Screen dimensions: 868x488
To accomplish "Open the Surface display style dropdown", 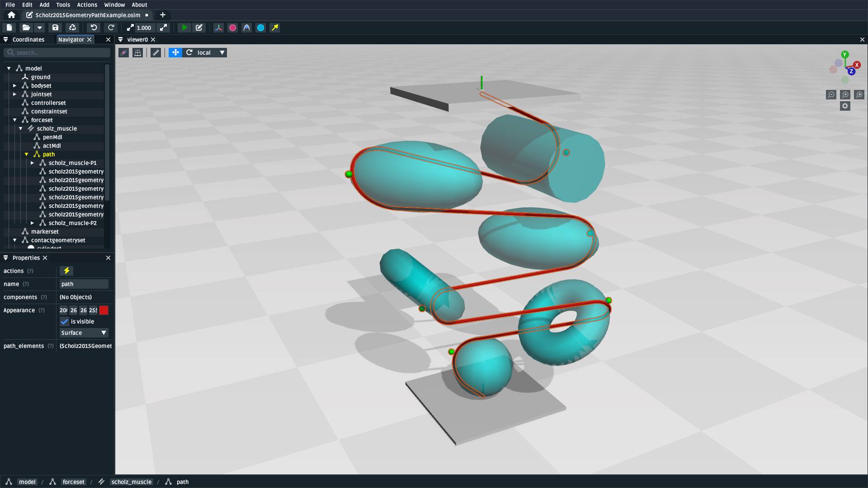I will 84,333.
